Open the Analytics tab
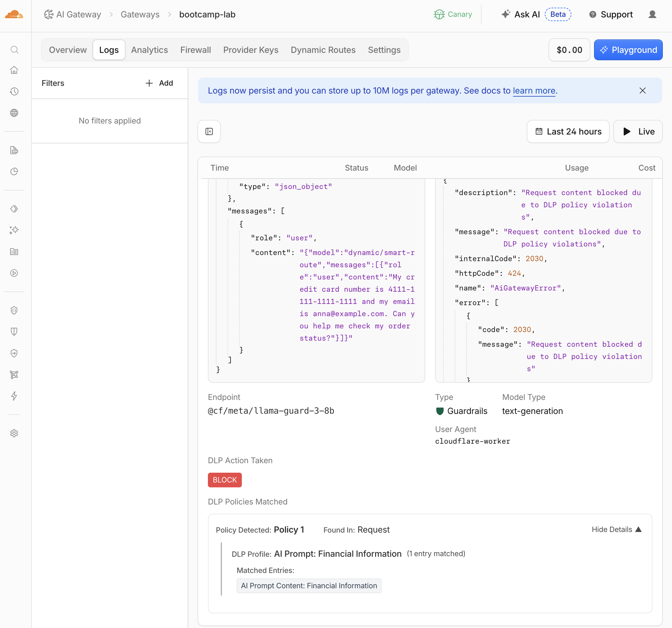 [x=150, y=50]
